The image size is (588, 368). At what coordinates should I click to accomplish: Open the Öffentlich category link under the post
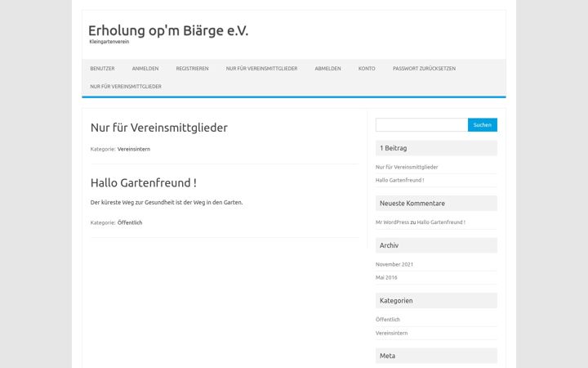(130, 222)
